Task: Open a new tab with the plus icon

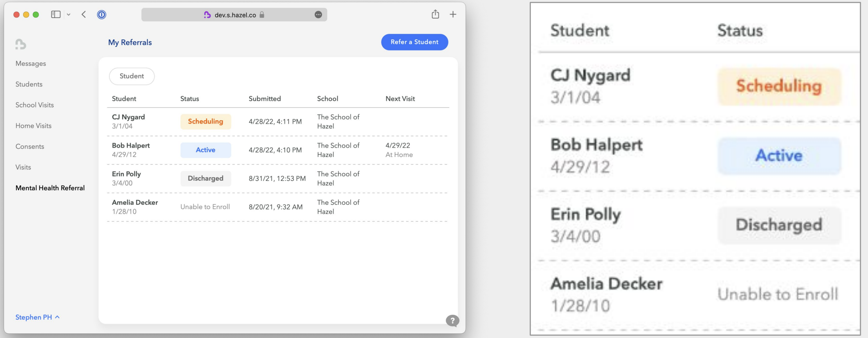Action: (453, 14)
